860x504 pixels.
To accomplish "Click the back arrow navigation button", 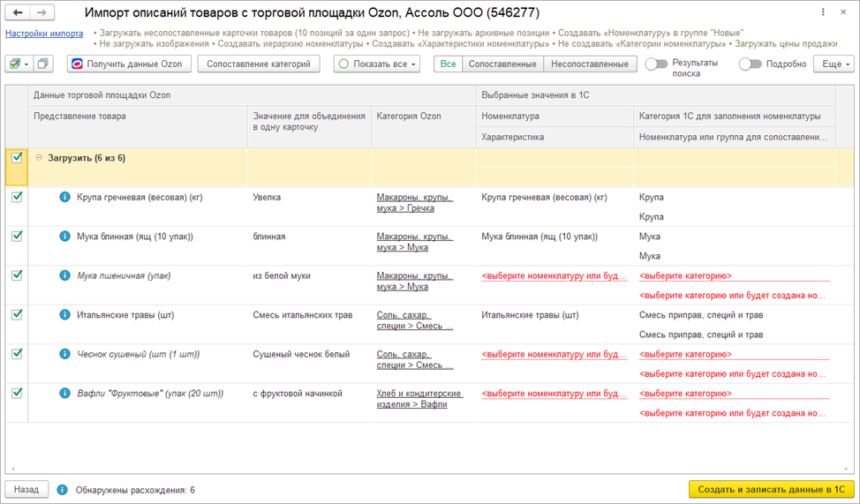I will 19,13.
